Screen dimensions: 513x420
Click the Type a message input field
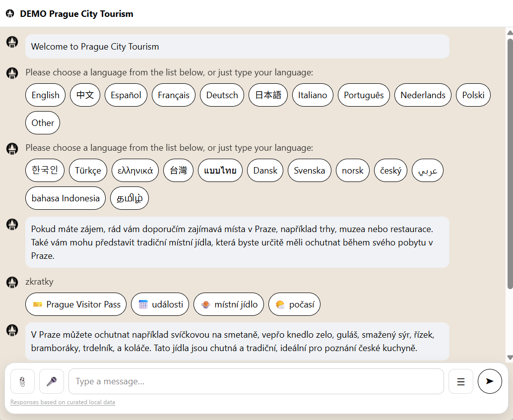tap(256, 381)
